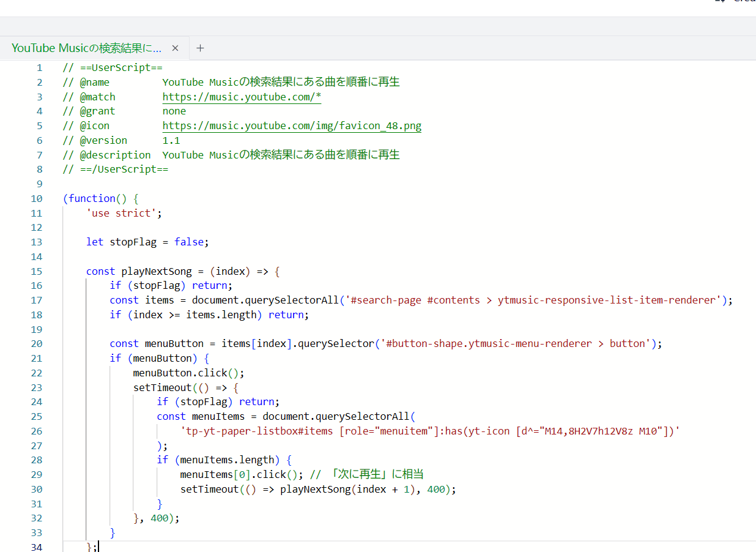Click 'menuButton.click();' statement
This screenshot has width=756, height=552.
pos(188,373)
